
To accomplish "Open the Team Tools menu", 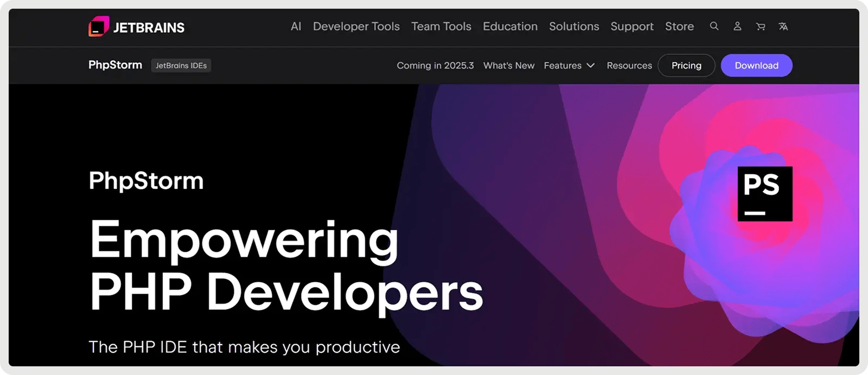I will click(x=441, y=26).
